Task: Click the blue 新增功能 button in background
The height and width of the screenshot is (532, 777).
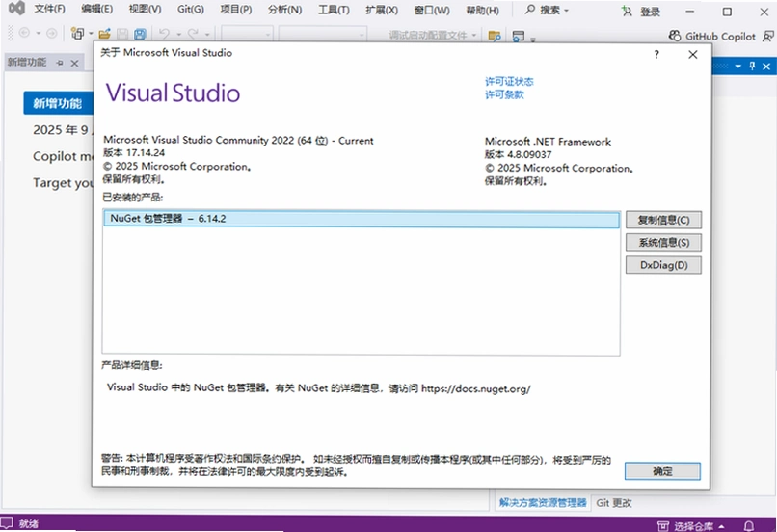Action: (x=58, y=103)
